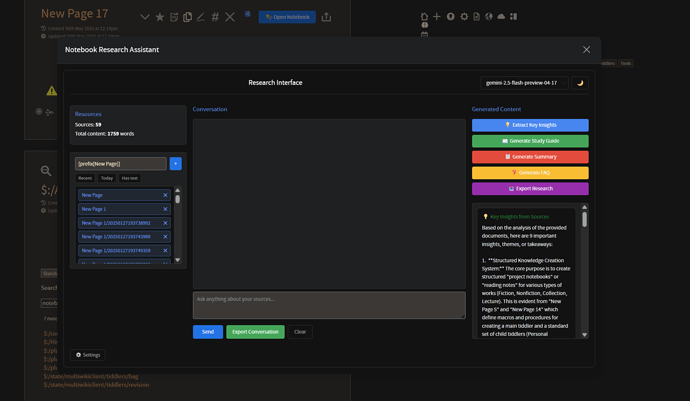Click the Extract Key Insights button
The width and height of the screenshot is (690, 401).
click(x=530, y=125)
